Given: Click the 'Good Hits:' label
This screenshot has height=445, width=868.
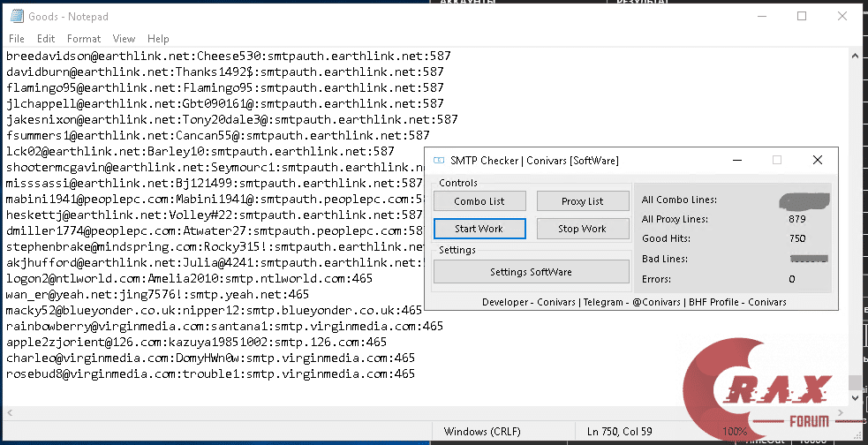Looking at the screenshot, I should tap(666, 238).
